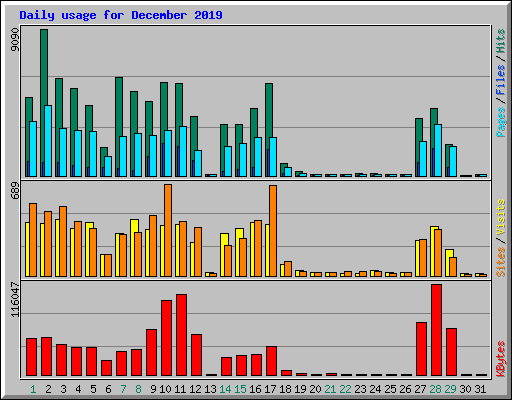Click the orange Sites bar for day 17
This screenshot has width=512, height=400.
[x=273, y=231]
